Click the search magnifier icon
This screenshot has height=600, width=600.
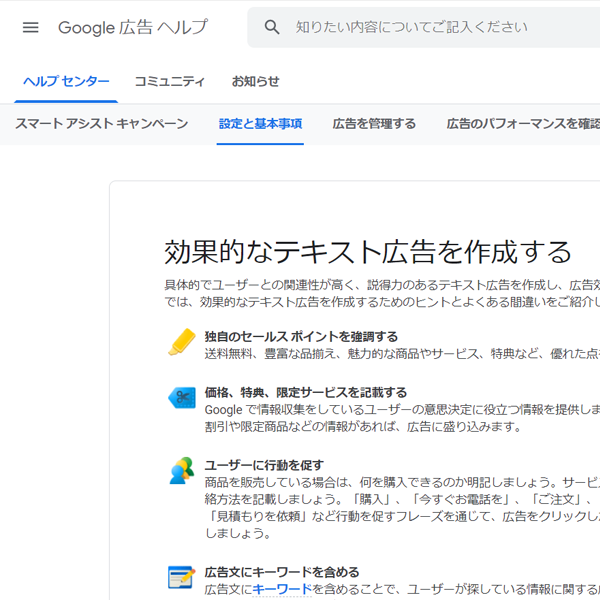point(272,27)
